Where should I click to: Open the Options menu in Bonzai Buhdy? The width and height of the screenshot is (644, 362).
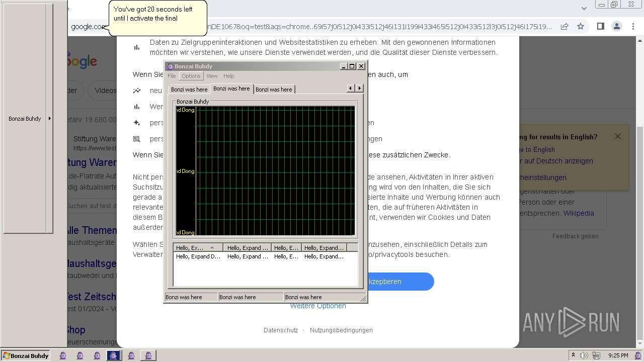191,76
